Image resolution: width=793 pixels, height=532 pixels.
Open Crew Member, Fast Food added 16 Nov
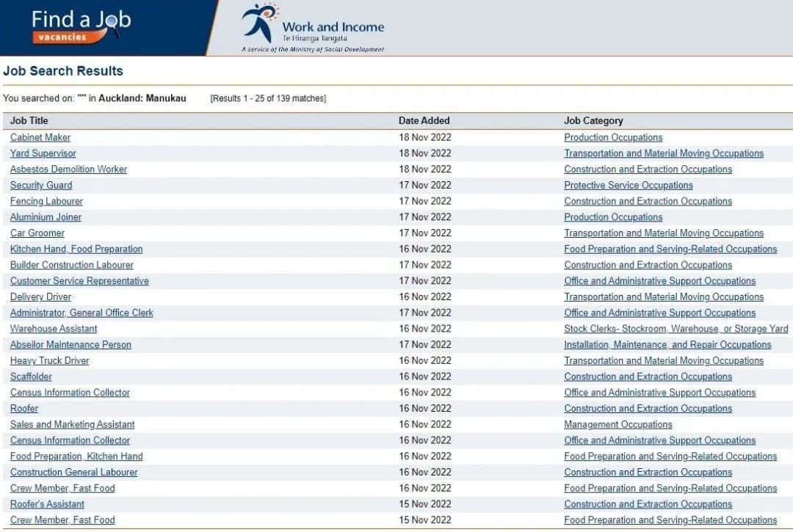click(62, 489)
